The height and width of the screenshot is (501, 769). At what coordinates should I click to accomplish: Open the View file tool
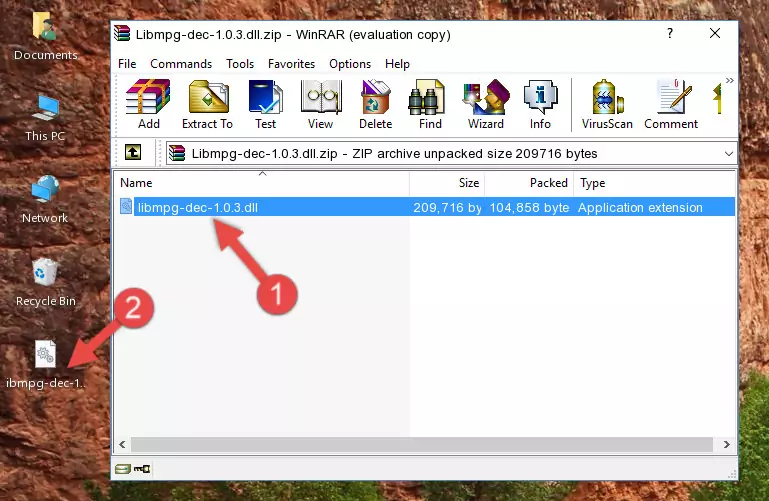[x=321, y=104]
